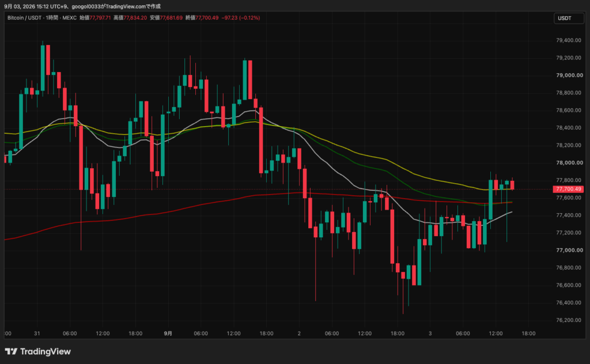Click the -97.23 (-0.12%) change value

click(x=241, y=18)
